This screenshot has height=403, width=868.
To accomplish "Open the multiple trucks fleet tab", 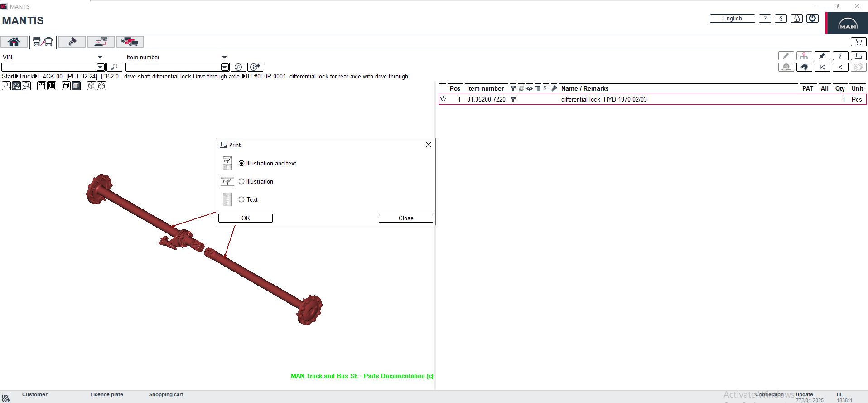I will tap(130, 42).
